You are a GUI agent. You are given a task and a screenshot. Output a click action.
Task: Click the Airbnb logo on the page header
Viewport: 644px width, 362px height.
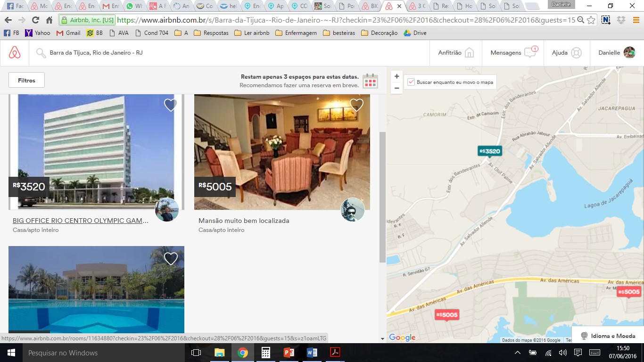tap(15, 53)
